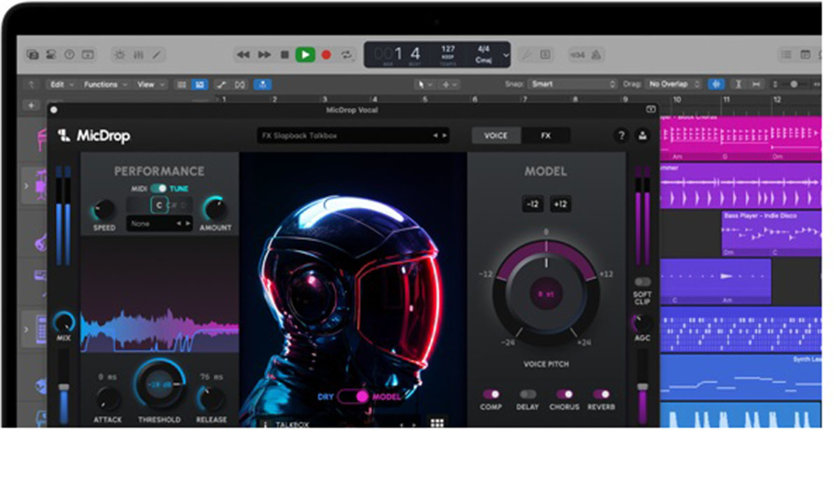Open Smart Controls dial icon
This screenshot has height=504, width=840.
coord(120,55)
